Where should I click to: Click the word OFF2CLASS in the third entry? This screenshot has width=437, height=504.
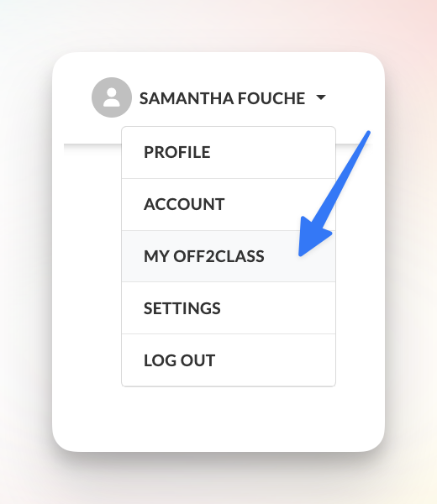[218, 256]
